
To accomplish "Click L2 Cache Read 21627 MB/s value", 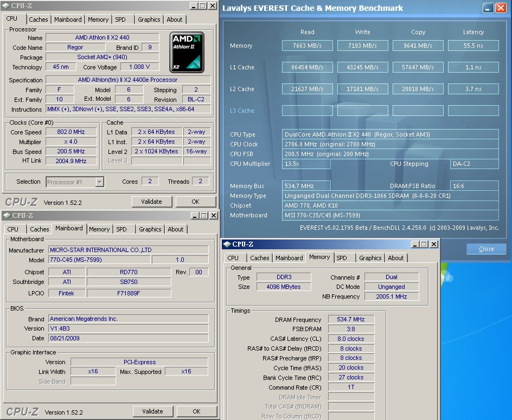I will (x=308, y=89).
